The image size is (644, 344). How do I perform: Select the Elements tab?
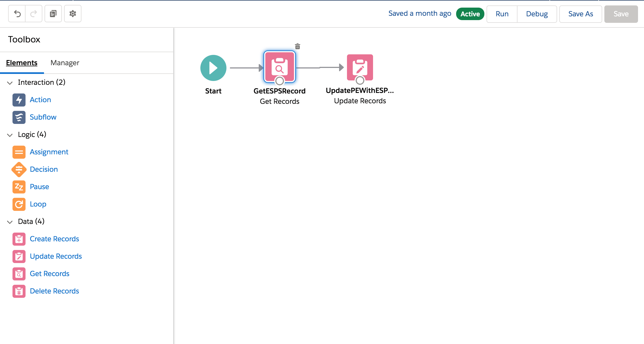[22, 63]
